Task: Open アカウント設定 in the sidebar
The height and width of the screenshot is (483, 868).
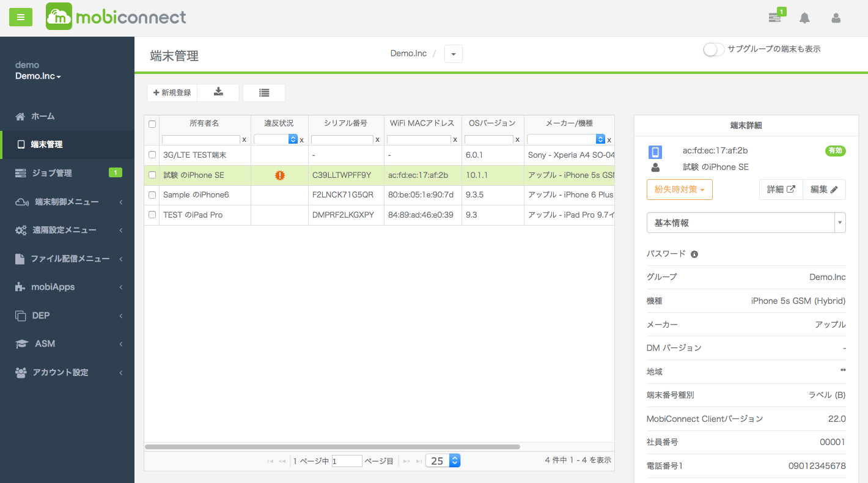Action: pos(67,372)
